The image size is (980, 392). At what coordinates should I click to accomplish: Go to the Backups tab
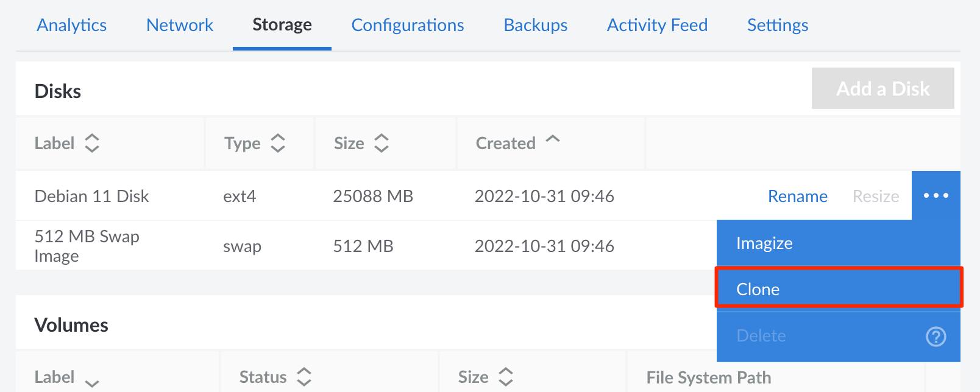point(536,25)
